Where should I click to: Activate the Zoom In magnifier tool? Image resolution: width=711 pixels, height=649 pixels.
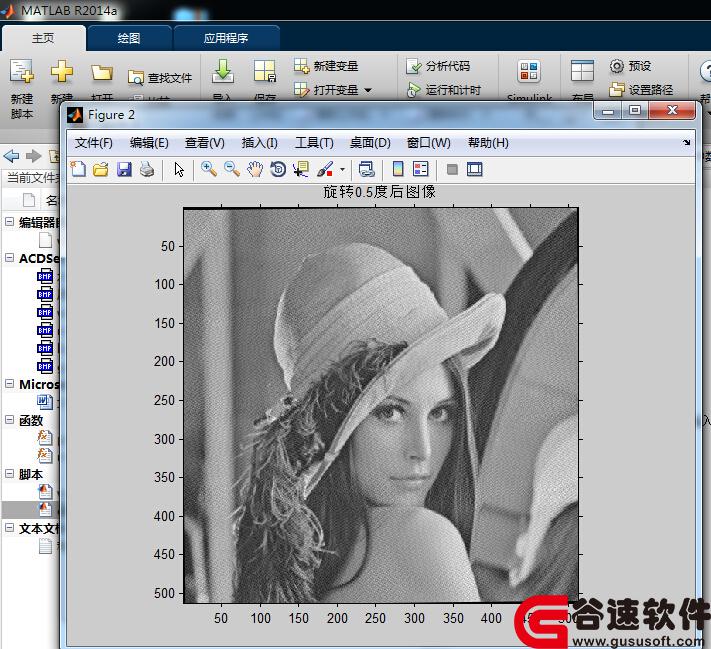209,169
